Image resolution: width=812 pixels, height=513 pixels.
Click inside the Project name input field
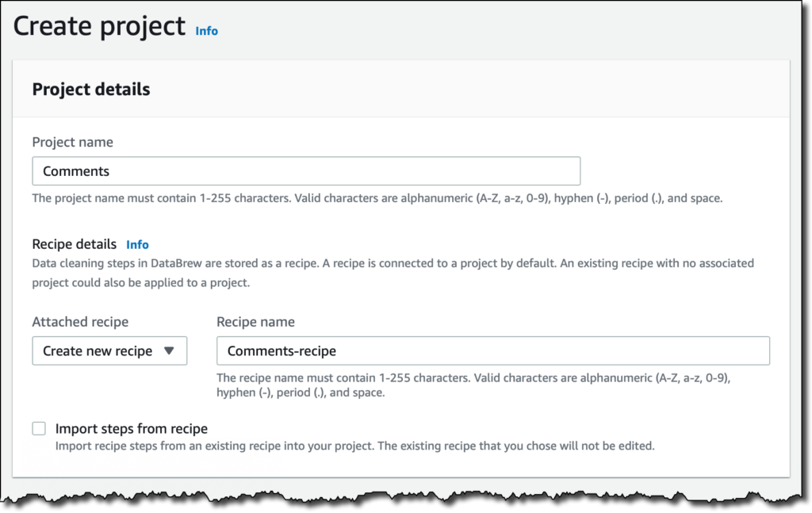pos(305,170)
